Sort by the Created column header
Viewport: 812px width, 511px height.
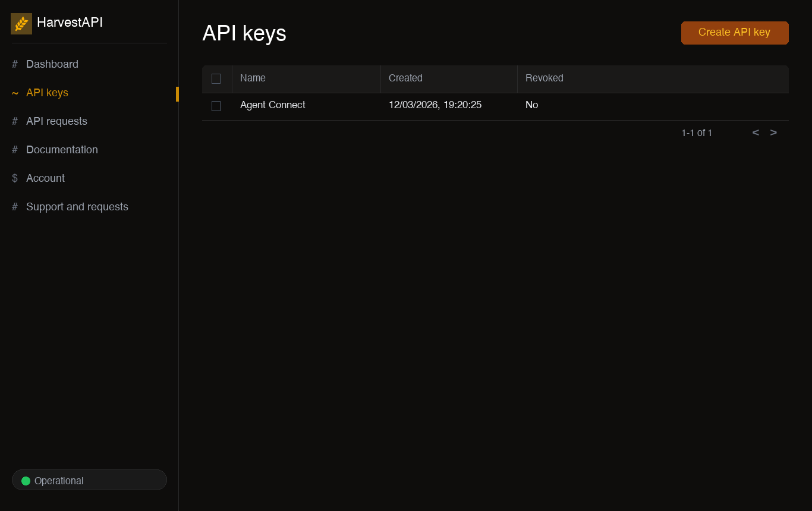(x=405, y=78)
